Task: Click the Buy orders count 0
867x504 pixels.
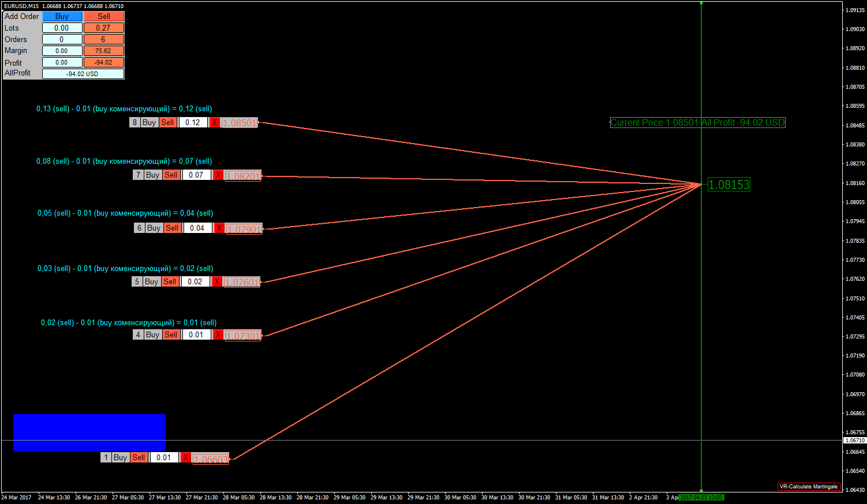Action: [x=62, y=39]
